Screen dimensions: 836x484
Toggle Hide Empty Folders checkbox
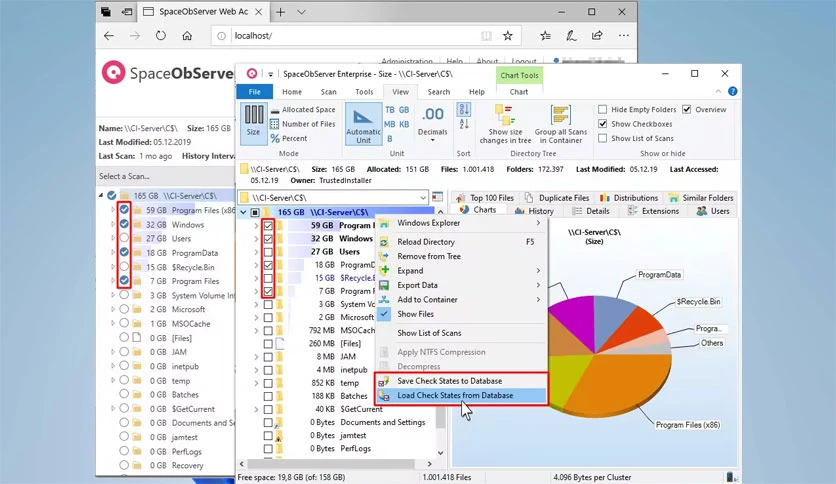[x=602, y=109]
